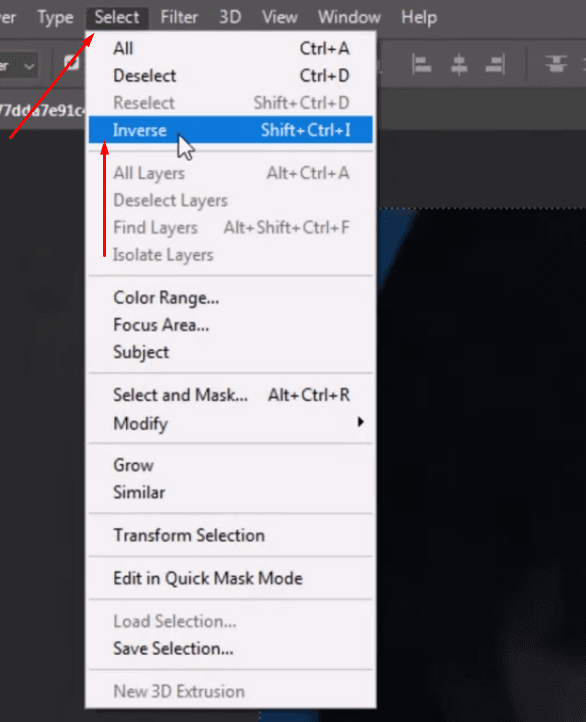Viewport: 586px width, 722px height.
Task: Open the Type menu
Action: pos(55,17)
